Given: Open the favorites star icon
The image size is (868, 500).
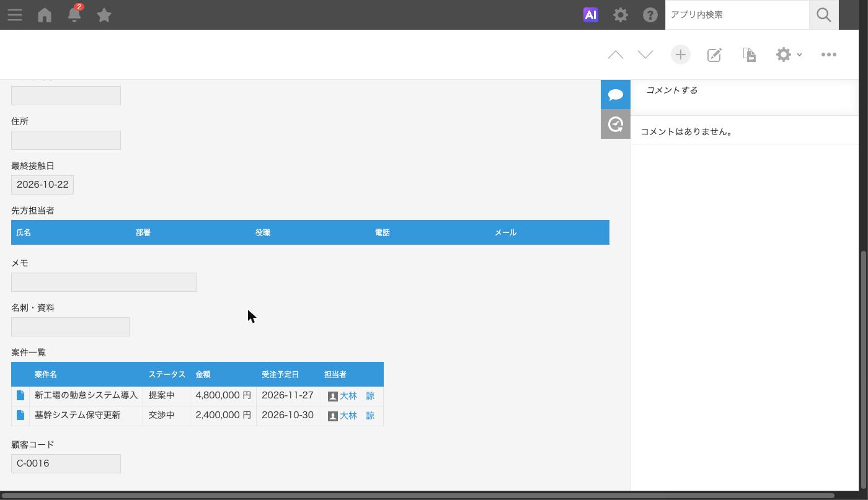Looking at the screenshot, I should pos(104,15).
